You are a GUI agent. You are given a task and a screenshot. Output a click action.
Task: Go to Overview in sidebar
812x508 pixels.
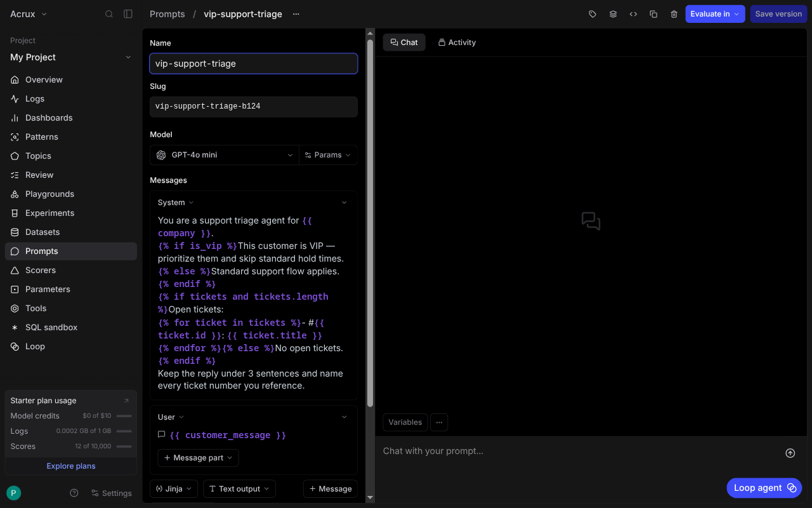pyautogui.click(x=71, y=80)
